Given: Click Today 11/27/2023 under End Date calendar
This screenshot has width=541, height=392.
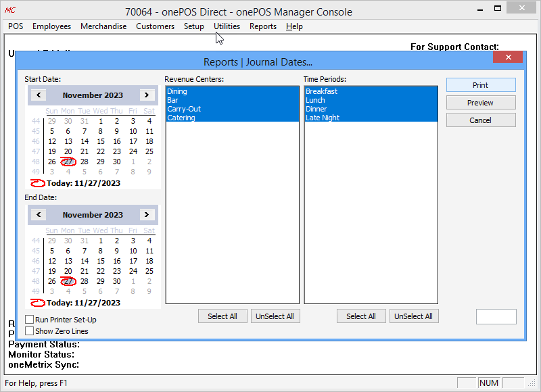Looking at the screenshot, I should click(76, 303).
